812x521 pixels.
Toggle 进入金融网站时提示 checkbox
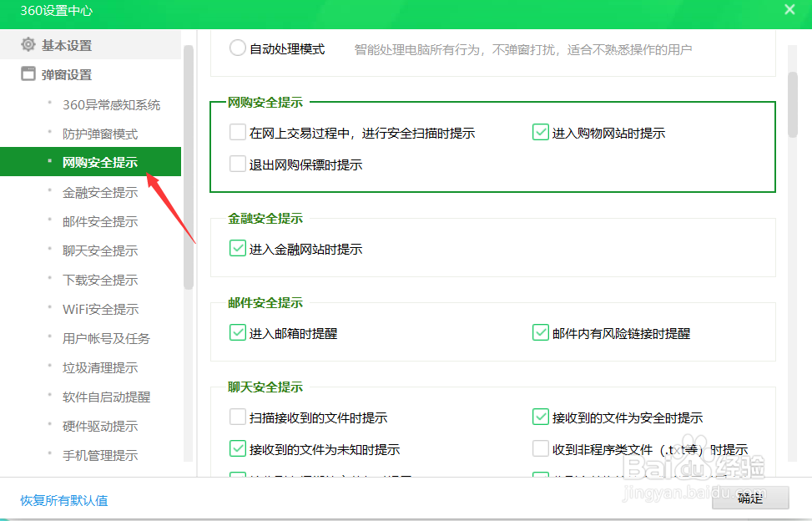[x=238, y=249]
